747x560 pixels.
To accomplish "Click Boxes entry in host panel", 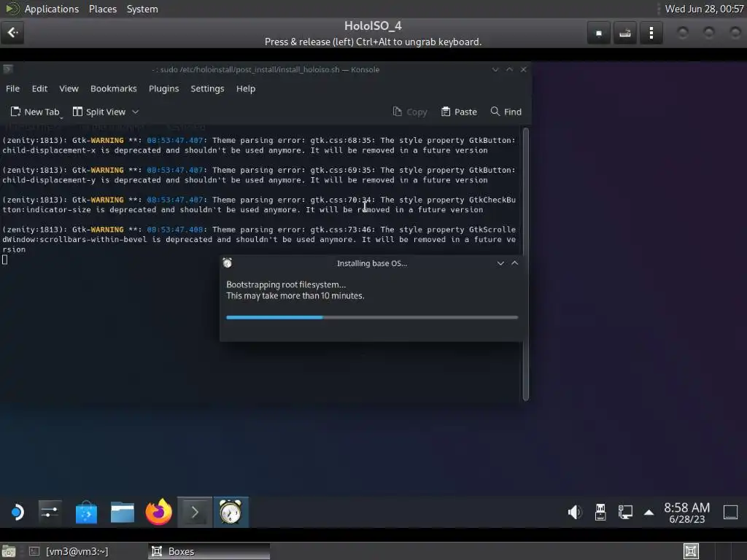I will pyautogui.click(x=209, y=551).
